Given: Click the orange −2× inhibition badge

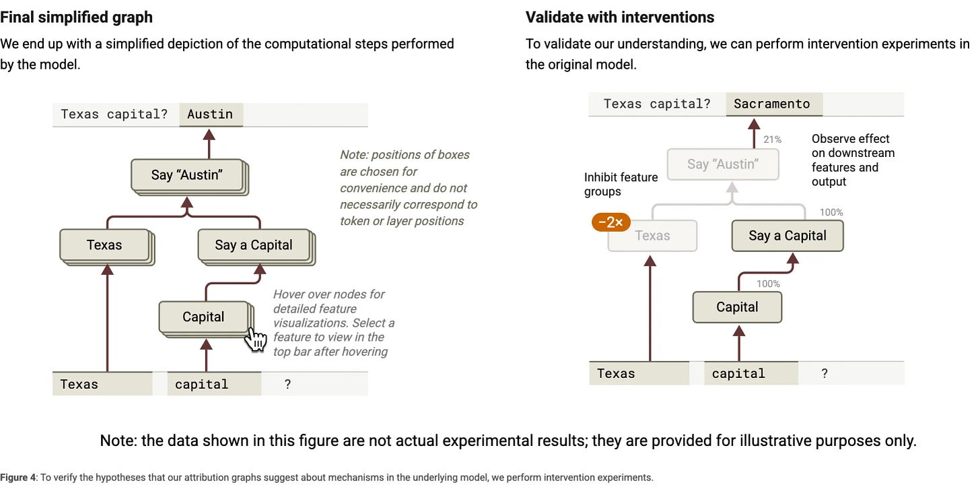Looking at the screenshot, I should pyautogui.click(x=610, y=222).
